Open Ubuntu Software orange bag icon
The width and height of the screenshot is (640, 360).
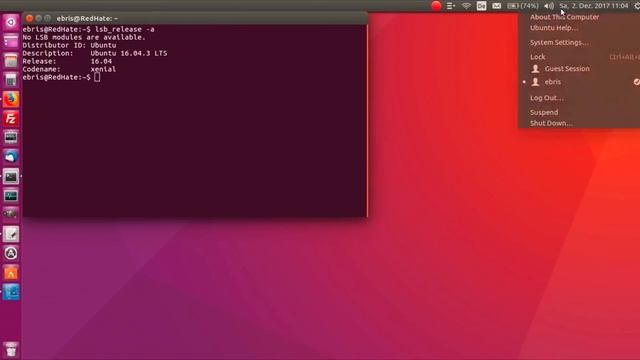coord(11,273)
